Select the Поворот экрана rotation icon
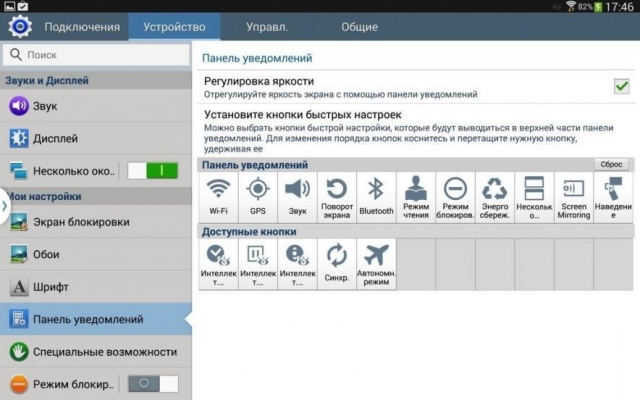 coord(337,196)
